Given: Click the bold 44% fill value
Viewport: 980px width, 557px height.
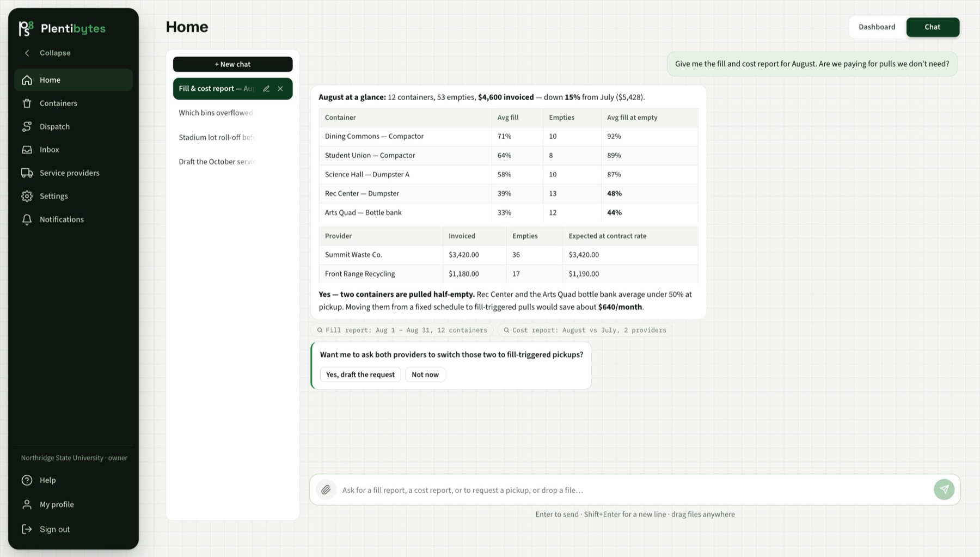Looking at the screenshot, I should click(x=614, y=213).
